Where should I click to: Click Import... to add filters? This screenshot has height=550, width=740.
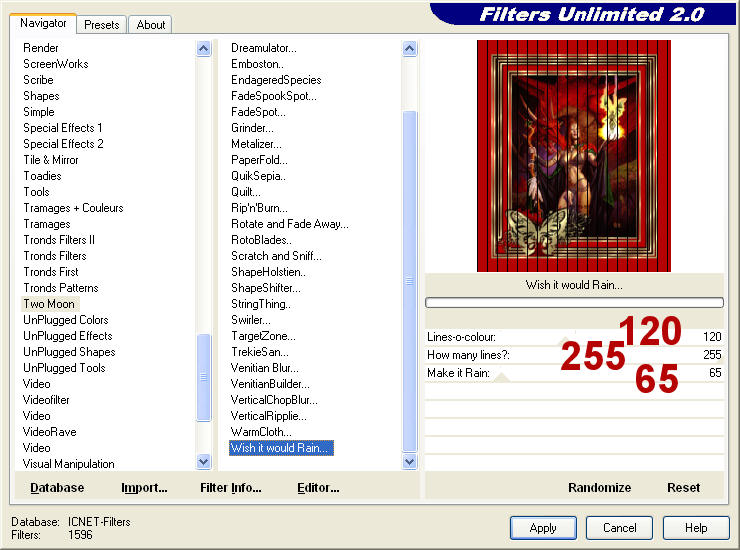point(144,488)
